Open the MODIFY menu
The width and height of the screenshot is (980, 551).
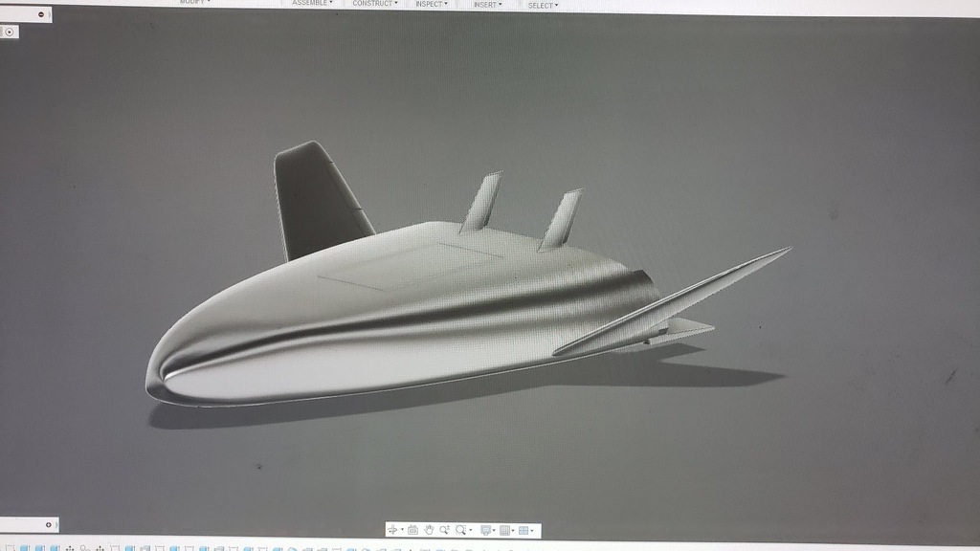coord(191,4)
